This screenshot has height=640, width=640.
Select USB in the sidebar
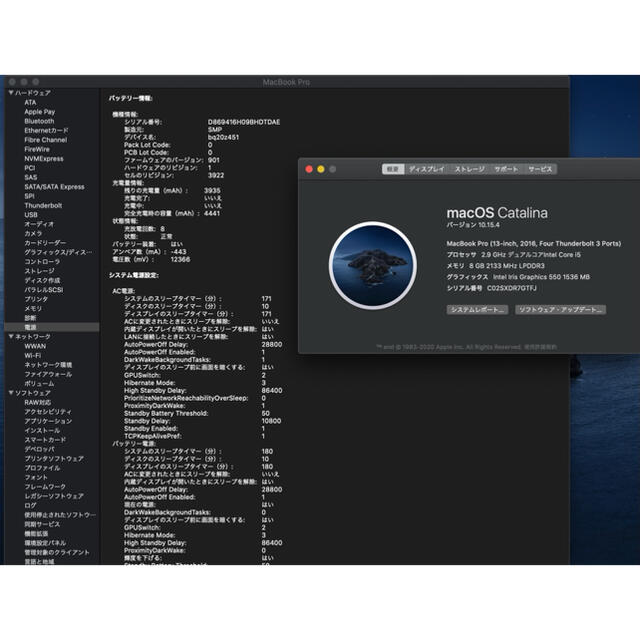31,215
